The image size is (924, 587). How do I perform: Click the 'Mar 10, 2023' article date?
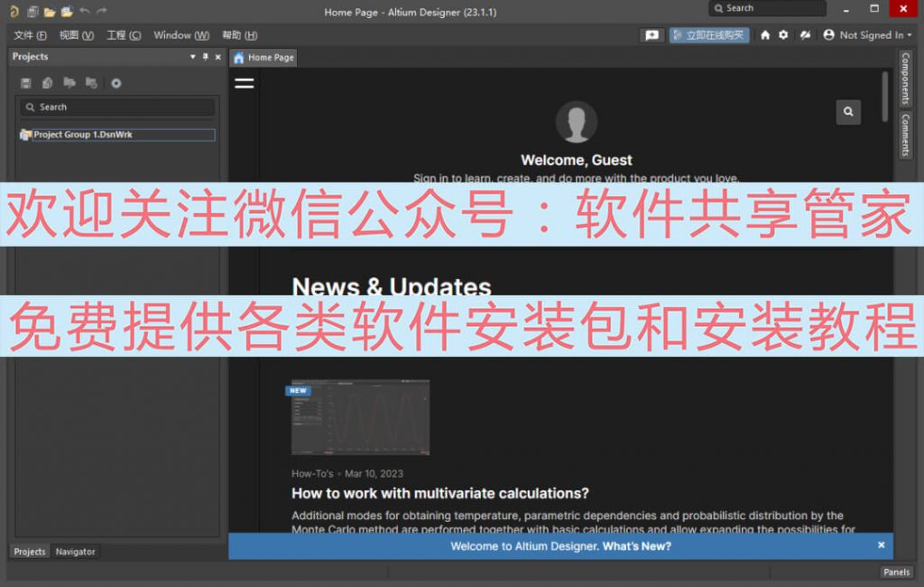[374, 474]
